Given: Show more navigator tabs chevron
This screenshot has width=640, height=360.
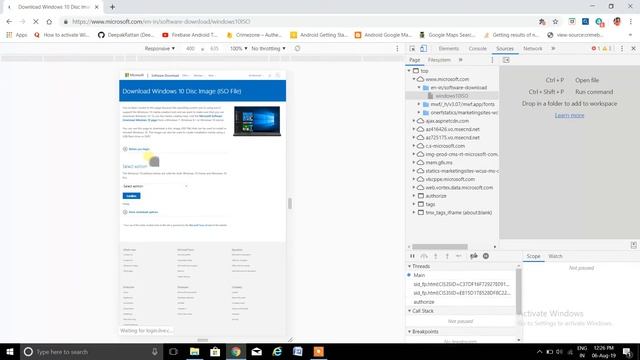Looking at the screenshot, I should (460, 60).
